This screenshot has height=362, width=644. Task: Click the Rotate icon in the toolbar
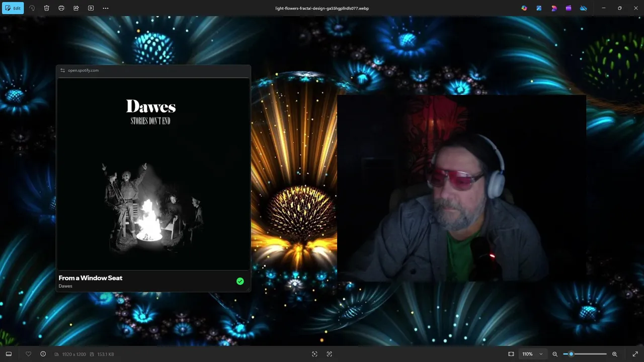32,8
